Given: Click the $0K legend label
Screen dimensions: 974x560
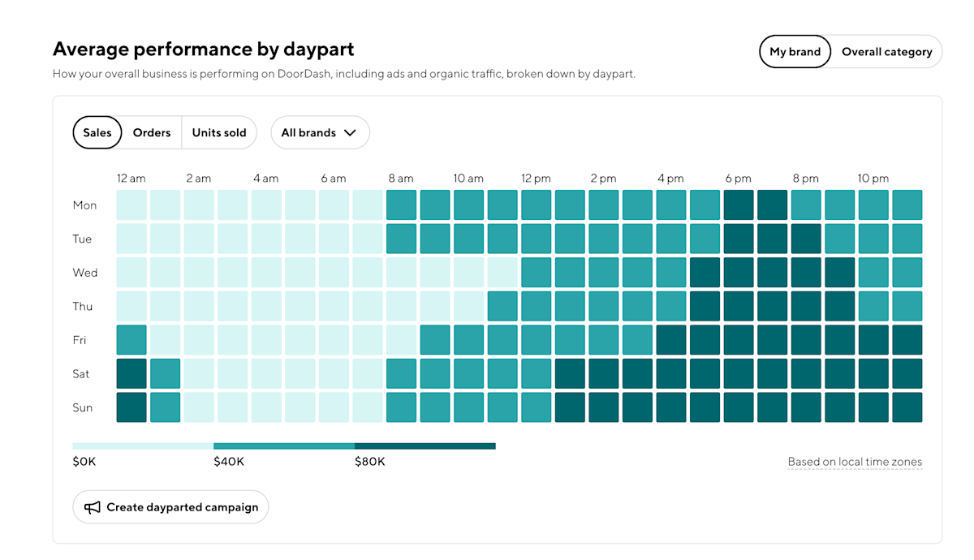Looking at the screenshot, I should [x=84, y=462].
